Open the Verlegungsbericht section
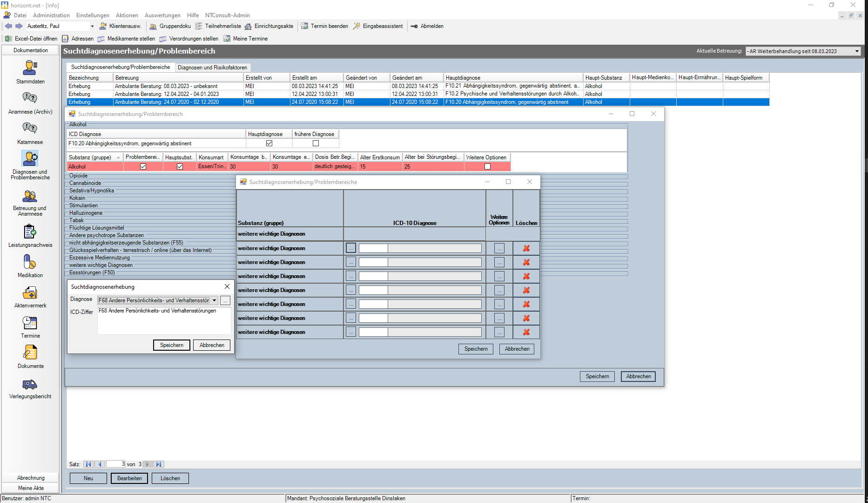The height and width of the screenshot is (503, 868). (x=30, y=384)
